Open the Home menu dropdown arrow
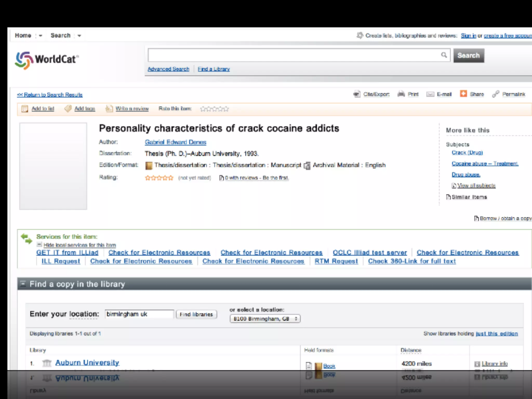Viewport: 532px width, 399px height. [x=40, y=36]
